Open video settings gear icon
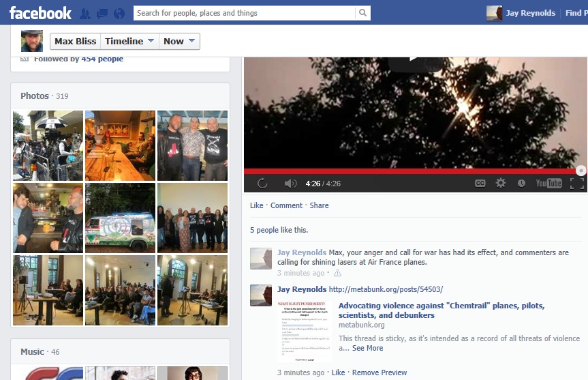The height and width of the screenshot is (380, 588). (501, 183)
